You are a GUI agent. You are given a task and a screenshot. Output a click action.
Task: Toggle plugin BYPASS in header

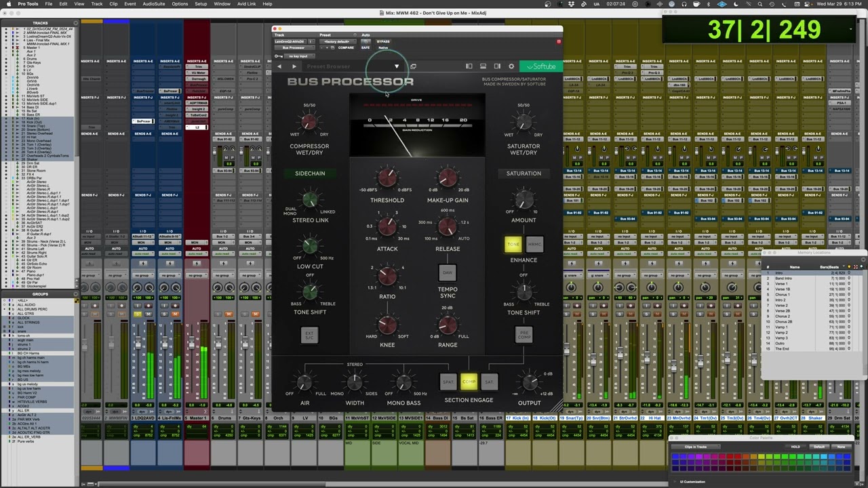[x=383, y=41]
